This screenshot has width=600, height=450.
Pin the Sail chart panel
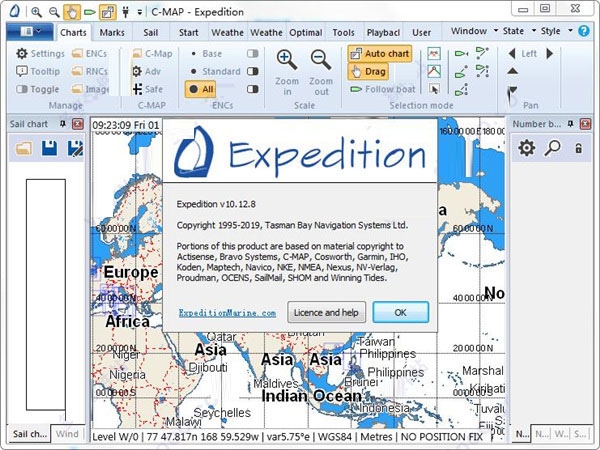63,124
